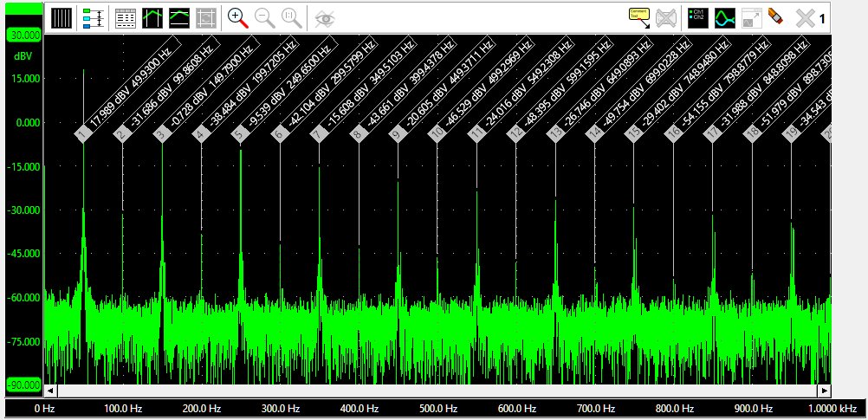Click the pop-out graph window icon
This screenshot has height=420, width=868.
coord(752,18)
